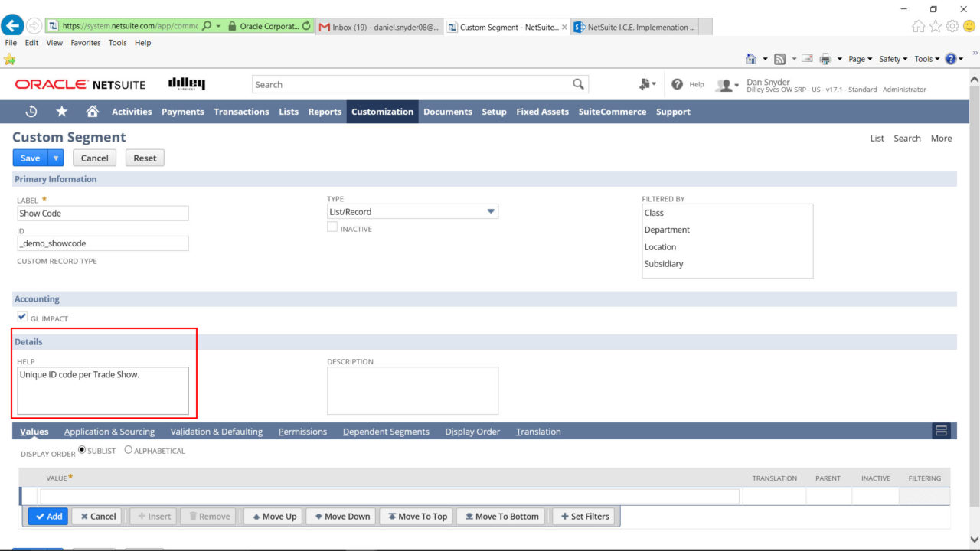This screenshot has width=980, height=551.
Task: Expand the Save button dropdown arrow
Action: (x=55, y=158)
